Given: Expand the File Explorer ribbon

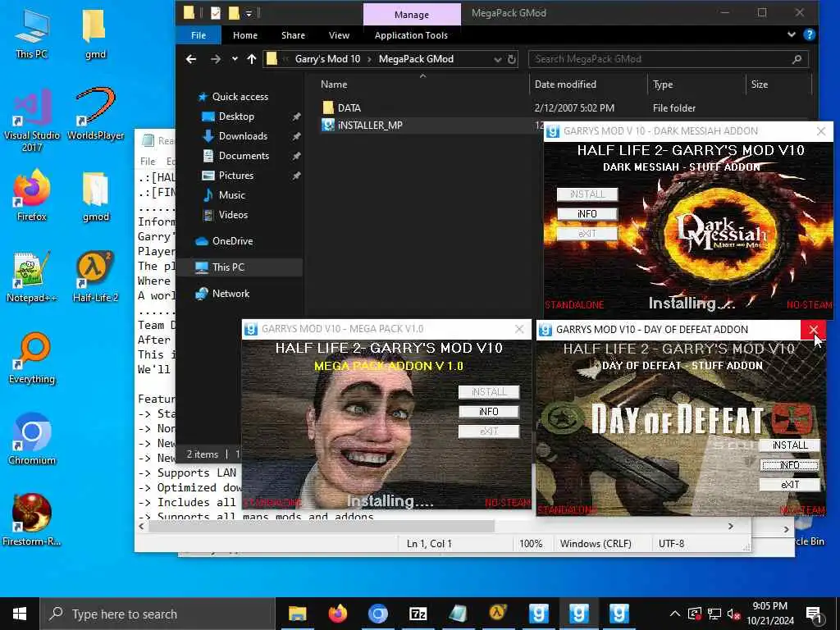Looking at the screenshot, I should pyautogui.click(x=792, y=34).
